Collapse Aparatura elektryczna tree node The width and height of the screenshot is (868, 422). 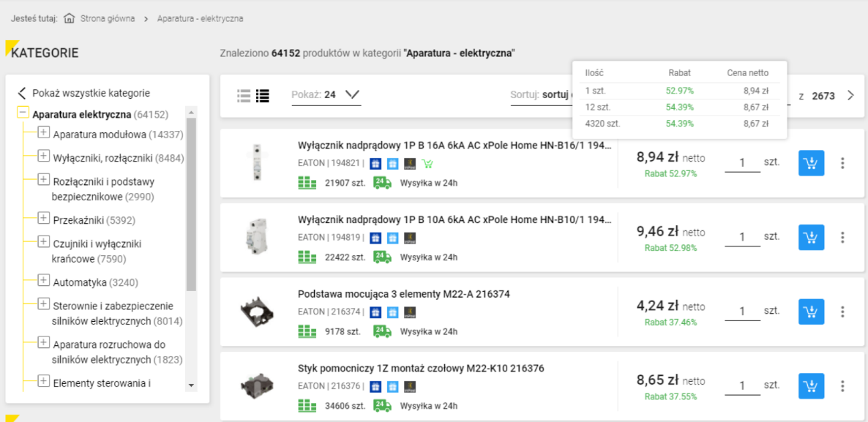pos(23,113)
